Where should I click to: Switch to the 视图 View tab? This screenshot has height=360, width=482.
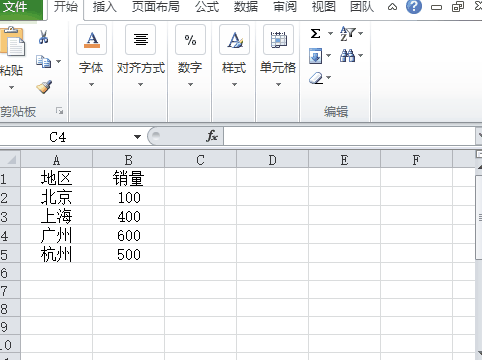tap(323, 7)
